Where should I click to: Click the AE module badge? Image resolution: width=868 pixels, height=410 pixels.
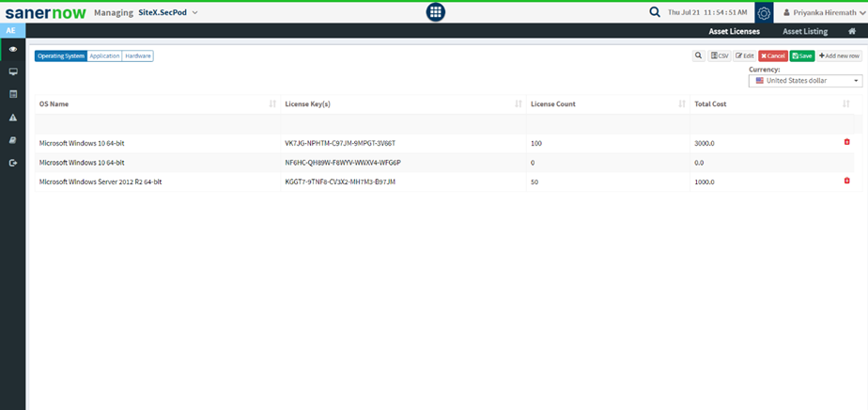tap(11, 30)
